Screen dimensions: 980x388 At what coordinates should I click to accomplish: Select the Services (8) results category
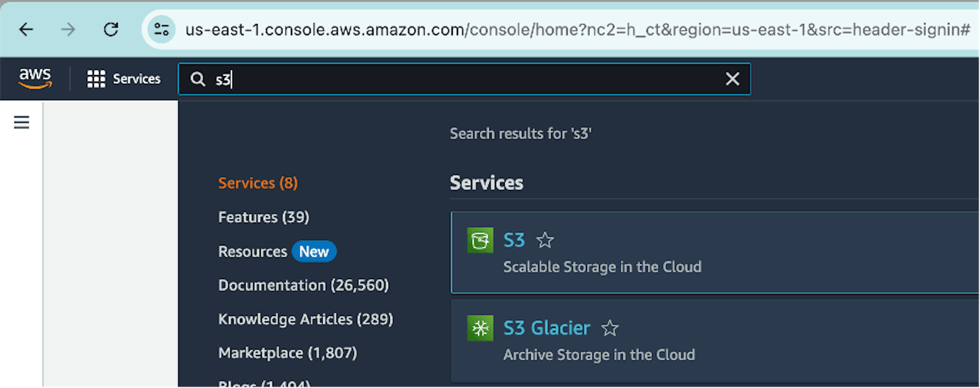pyautogui.click(x=258, y=183)
